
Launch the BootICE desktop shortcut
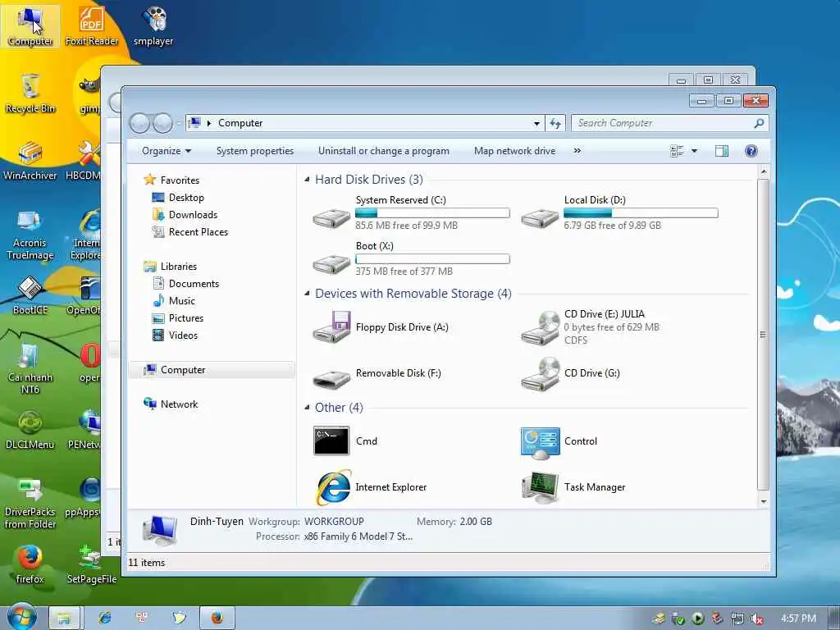(30, 295)
